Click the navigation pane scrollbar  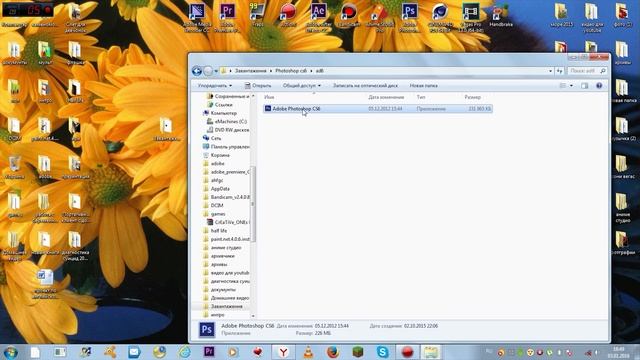click(253, 204)
